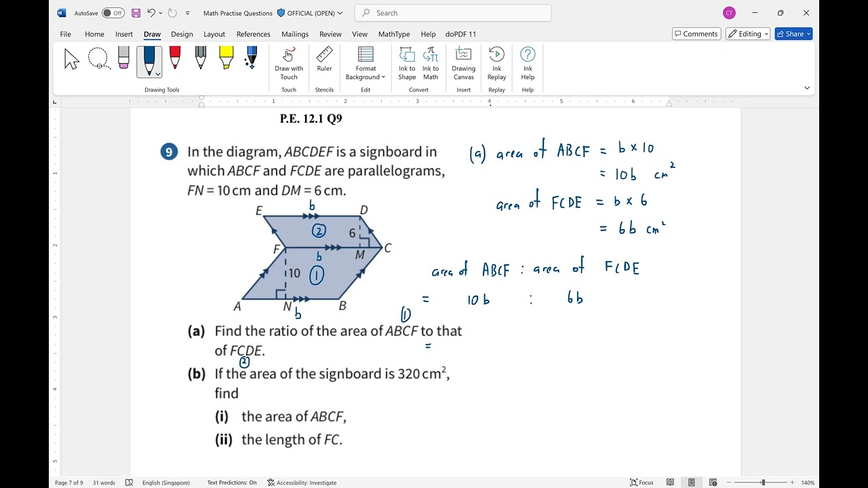Start Ink Replay

pos(496,63)
